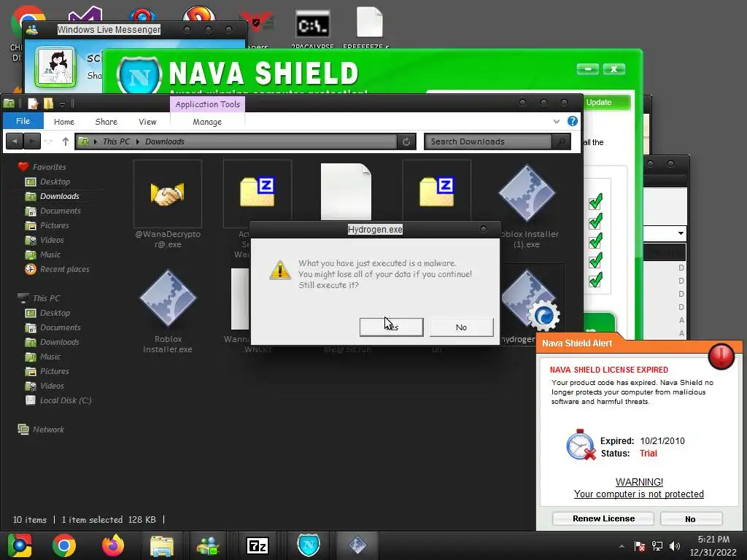This screenshot has width=747, height=560.
Task: Expand the ribbon with the chevron arrow
Action: coord(556,122)
